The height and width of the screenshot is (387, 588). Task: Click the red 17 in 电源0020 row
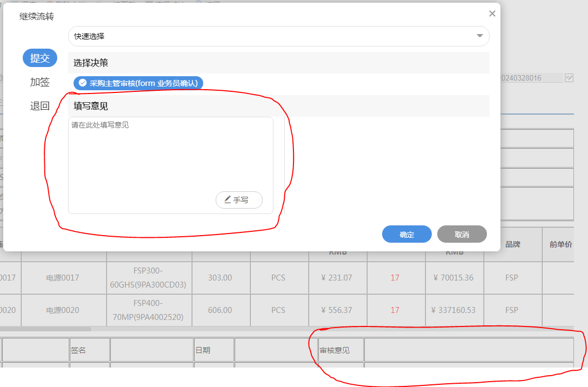(396, 310)
